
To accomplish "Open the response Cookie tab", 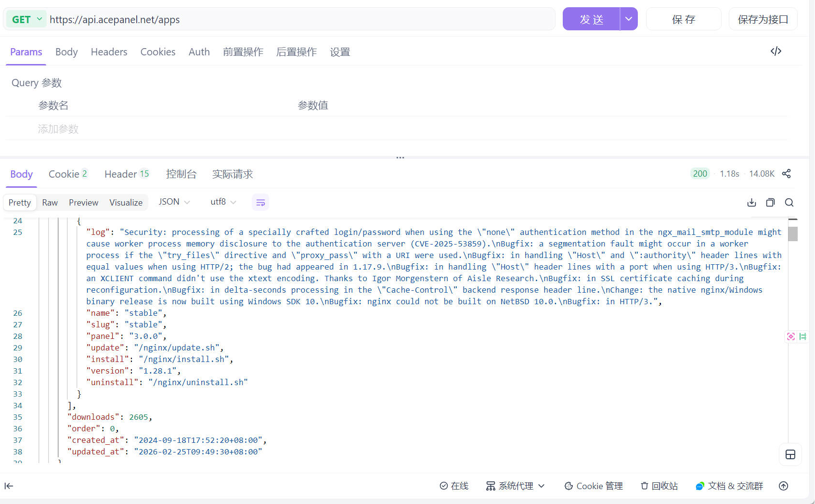I will click(x=68, y=174).
